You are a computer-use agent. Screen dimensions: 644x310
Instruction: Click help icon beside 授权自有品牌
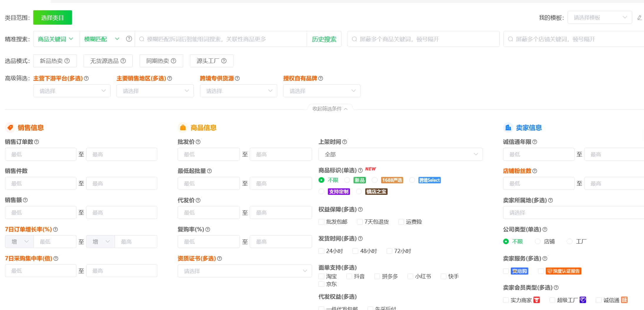tap(321, 78)
